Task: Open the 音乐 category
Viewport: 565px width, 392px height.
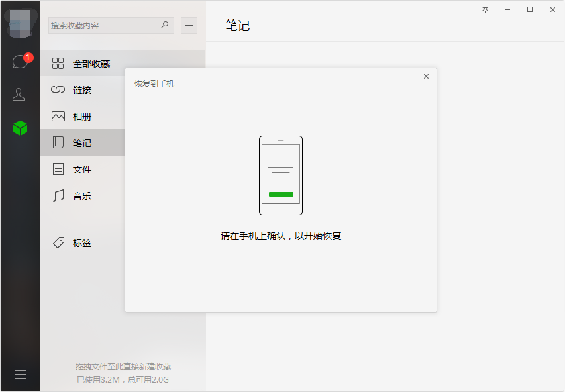Action: coord(83,195)
